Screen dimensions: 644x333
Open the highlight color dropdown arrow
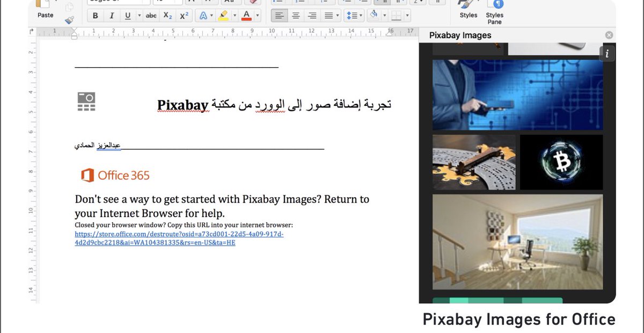coord(234,16)
